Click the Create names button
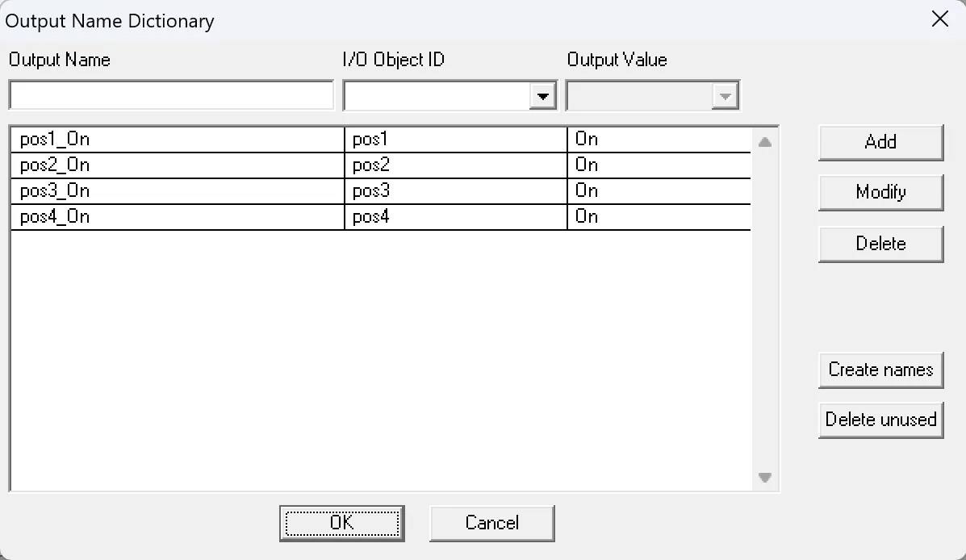 pyautogui.click(x=880, y=370)
